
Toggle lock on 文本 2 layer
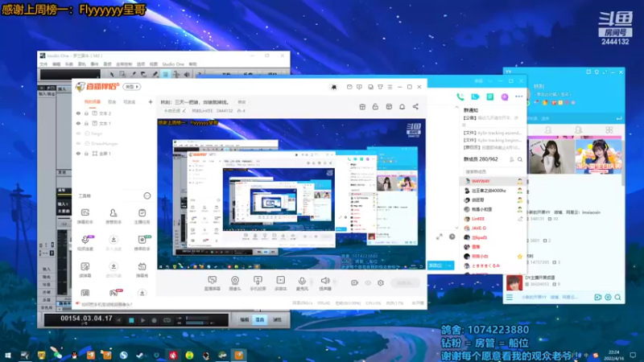point(86,113)
